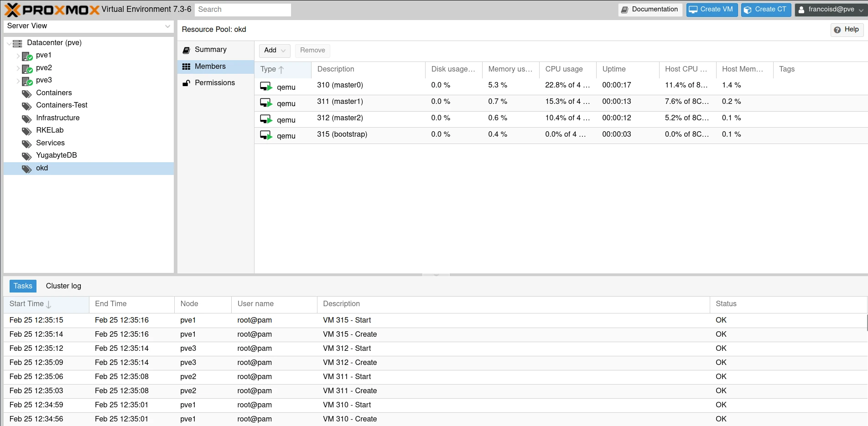
Task: Click the End Time column header
Action: click(132, 304)
